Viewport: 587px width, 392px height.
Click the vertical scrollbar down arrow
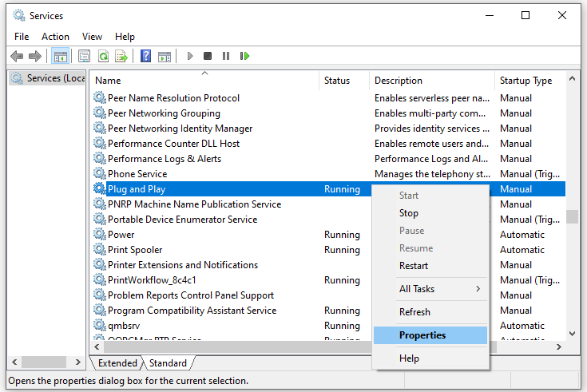pyautogui.click(x=572, y=334)
